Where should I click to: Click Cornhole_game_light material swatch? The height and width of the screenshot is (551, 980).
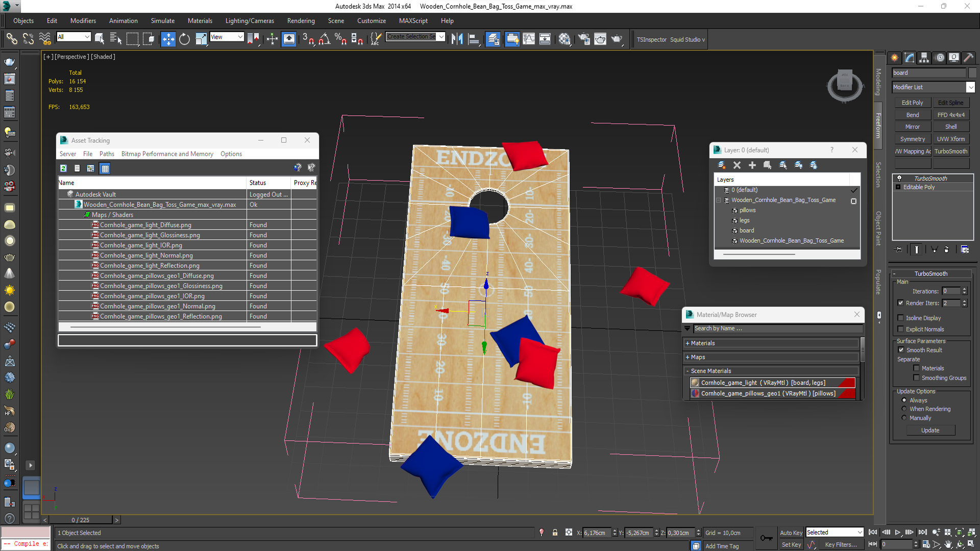pyautogui.click(x=695, y=383)
